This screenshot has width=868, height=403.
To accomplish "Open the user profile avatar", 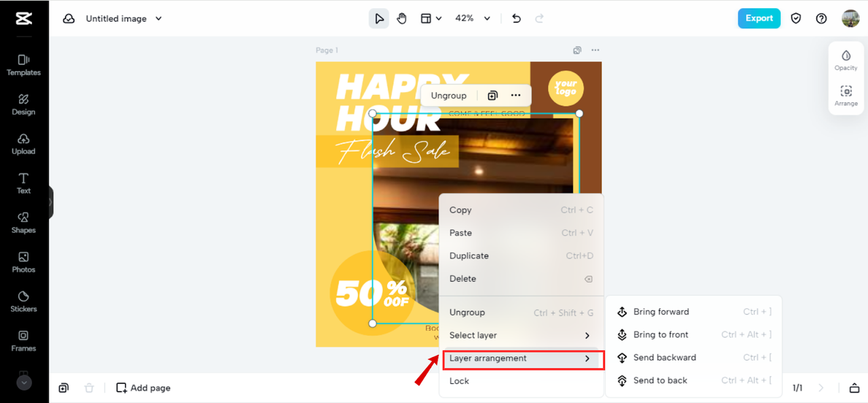I will (850, 18).
